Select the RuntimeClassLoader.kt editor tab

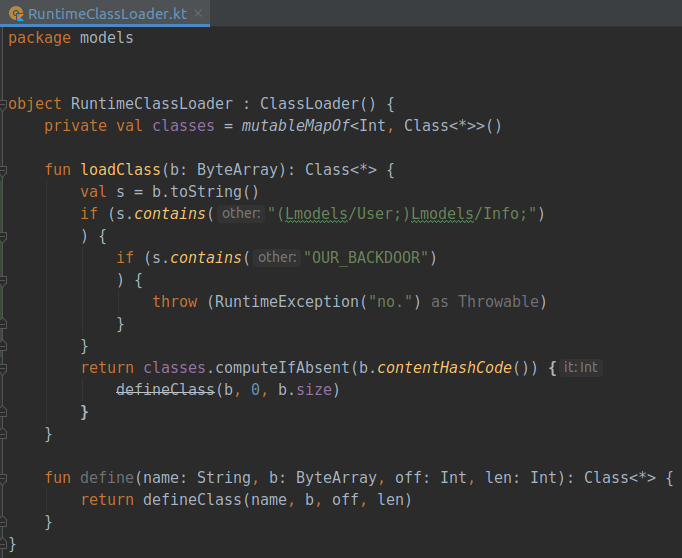(x=105, y=14)
